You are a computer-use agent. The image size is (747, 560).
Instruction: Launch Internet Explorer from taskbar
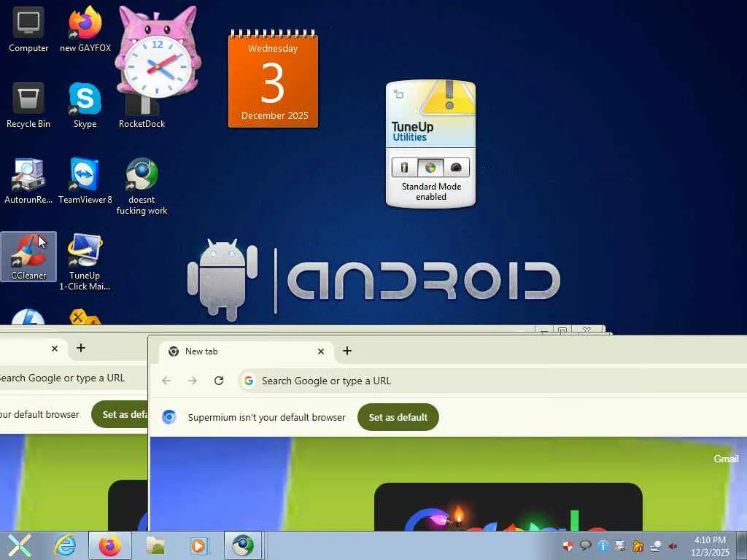pyautogui.click(x=64, y=545)
